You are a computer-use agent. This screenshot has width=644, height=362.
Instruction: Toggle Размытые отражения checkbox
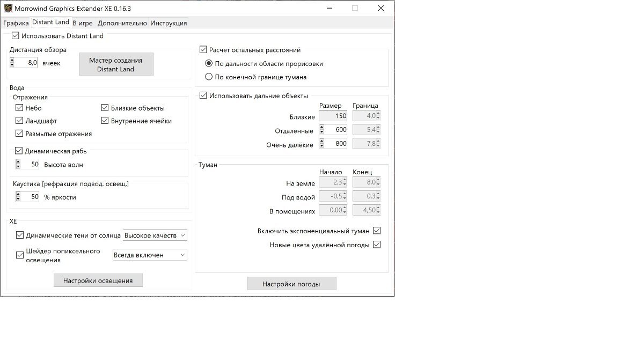click(x=19, y=134)
